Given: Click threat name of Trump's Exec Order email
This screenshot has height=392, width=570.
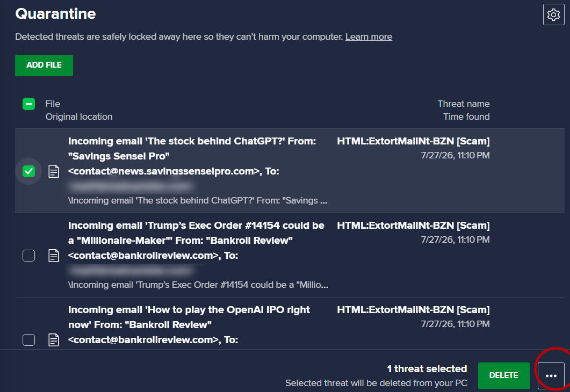Looking at the screenshot, I should pyautogui.click(x=413, y=225).
